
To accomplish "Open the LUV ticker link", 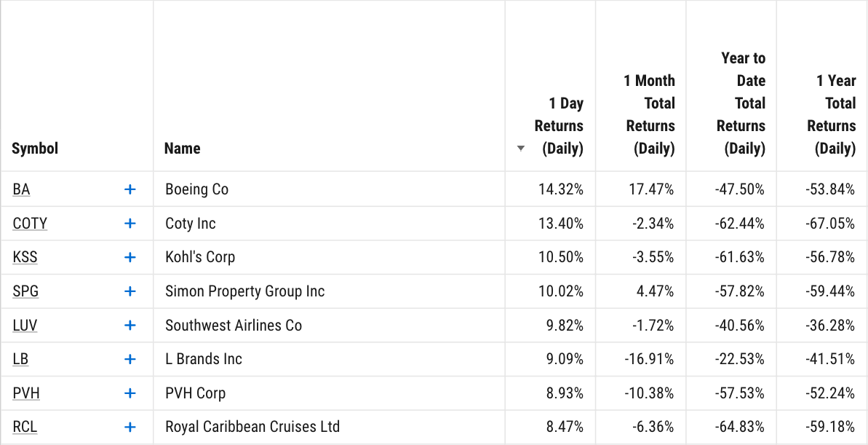I will (x=25, y=326).
